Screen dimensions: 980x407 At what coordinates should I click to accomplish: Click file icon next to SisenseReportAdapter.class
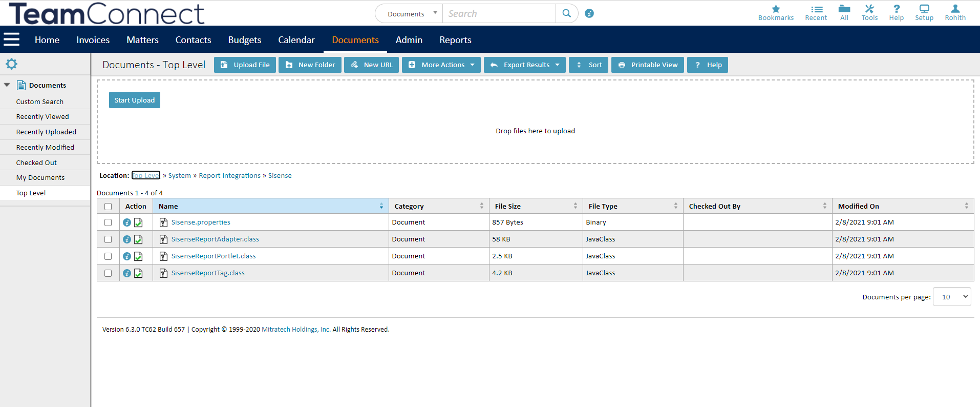coord(163,239)
